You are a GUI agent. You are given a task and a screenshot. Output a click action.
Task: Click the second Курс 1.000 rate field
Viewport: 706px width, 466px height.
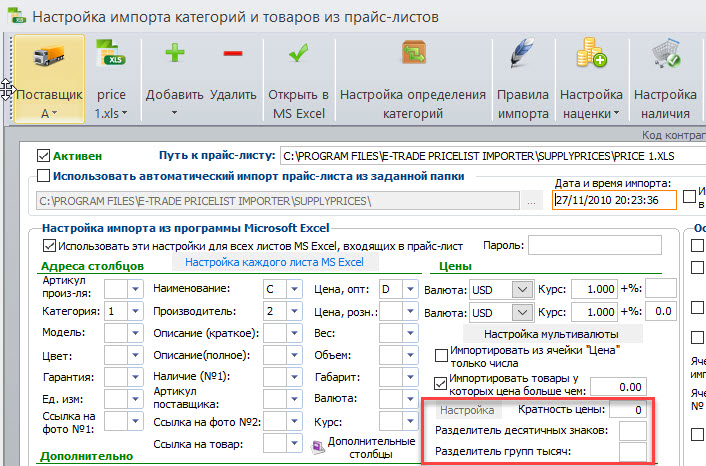pyautogui.click(x=594, y=312)
